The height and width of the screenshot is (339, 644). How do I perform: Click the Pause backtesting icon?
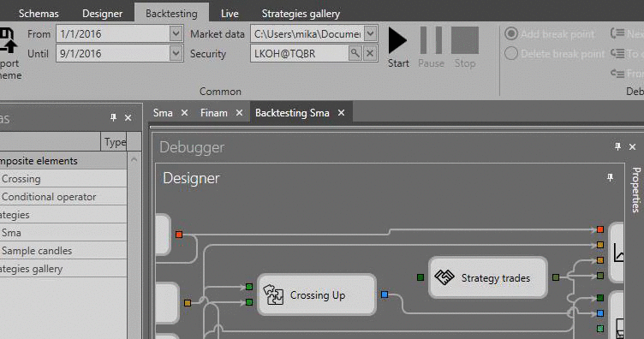431,40
